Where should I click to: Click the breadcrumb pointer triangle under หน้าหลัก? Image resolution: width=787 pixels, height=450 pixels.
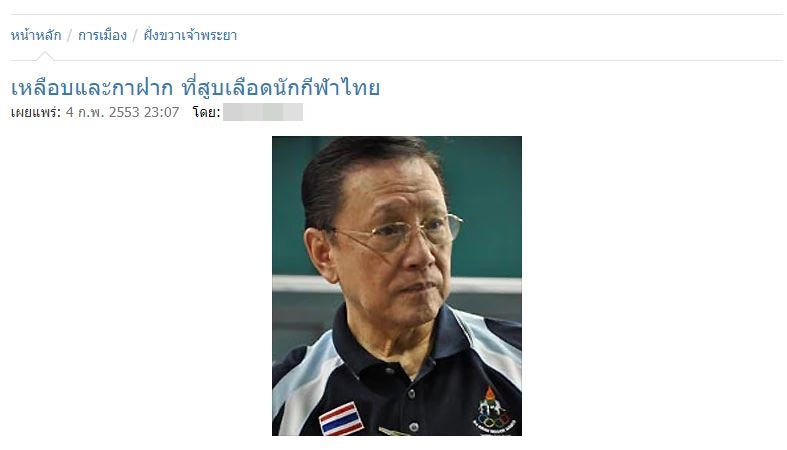44,56
